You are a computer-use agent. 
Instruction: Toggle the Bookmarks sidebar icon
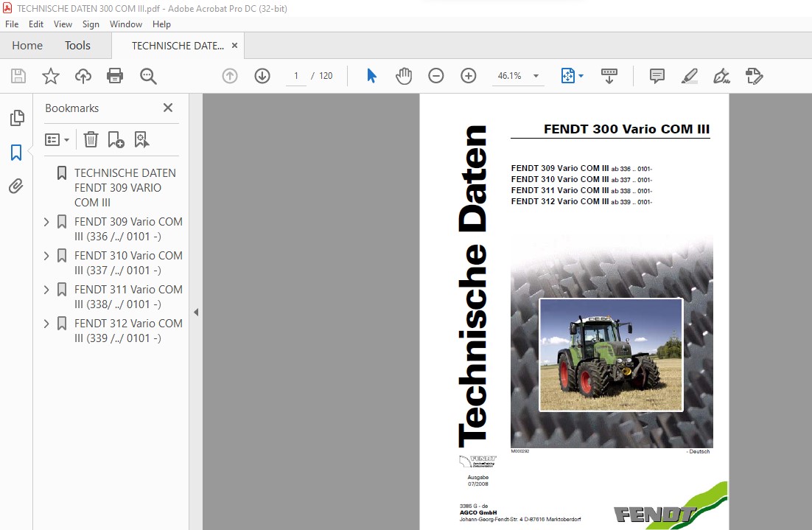(x=16, y=153)
